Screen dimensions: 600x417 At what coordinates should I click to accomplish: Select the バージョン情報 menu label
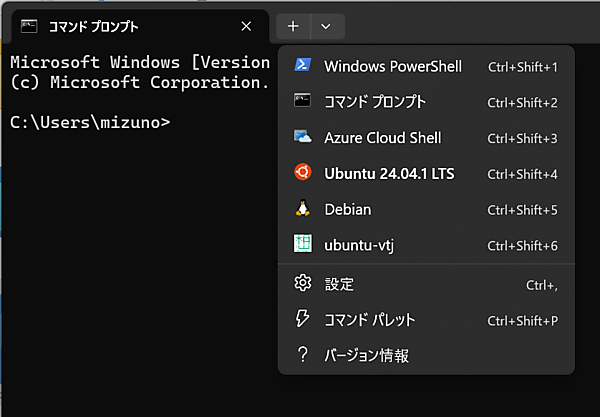coord(366,355)
